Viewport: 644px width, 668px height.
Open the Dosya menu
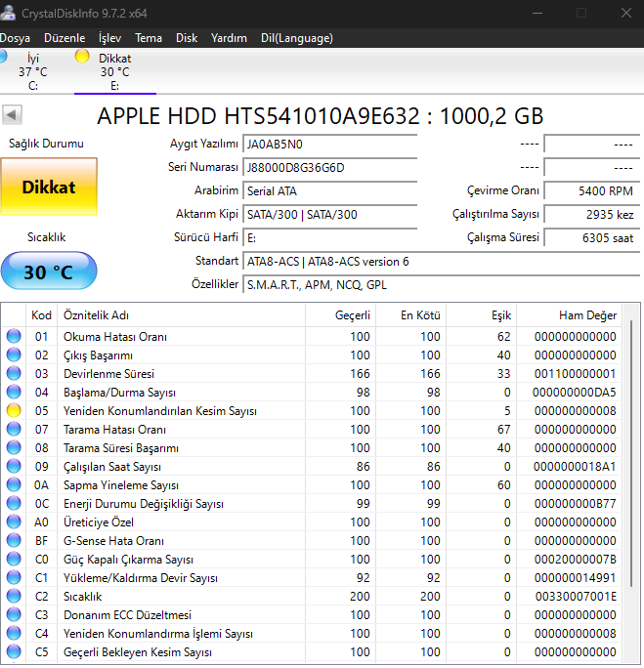click(15, 38)
